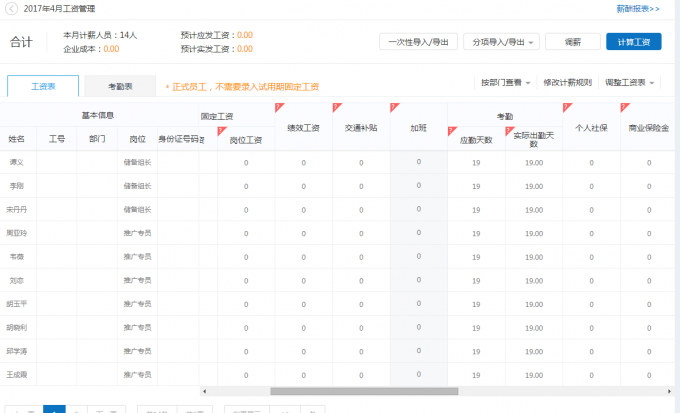The width and height of the screenshot is (680, 413).
Task: Click the red marker on 应勤天数 header
Action: pyautogui.click(x=452, y=130)
